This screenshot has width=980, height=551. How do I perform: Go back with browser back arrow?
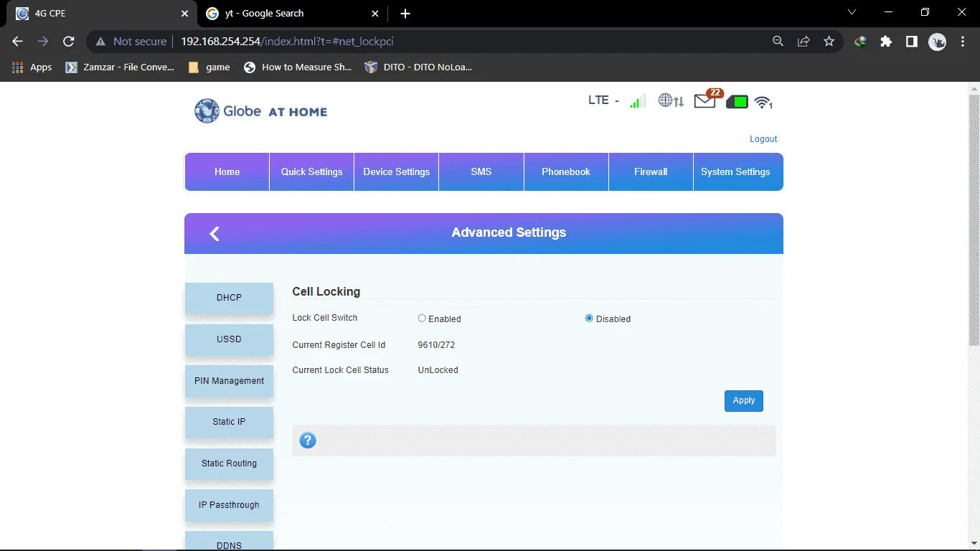(x=18, y=42)
